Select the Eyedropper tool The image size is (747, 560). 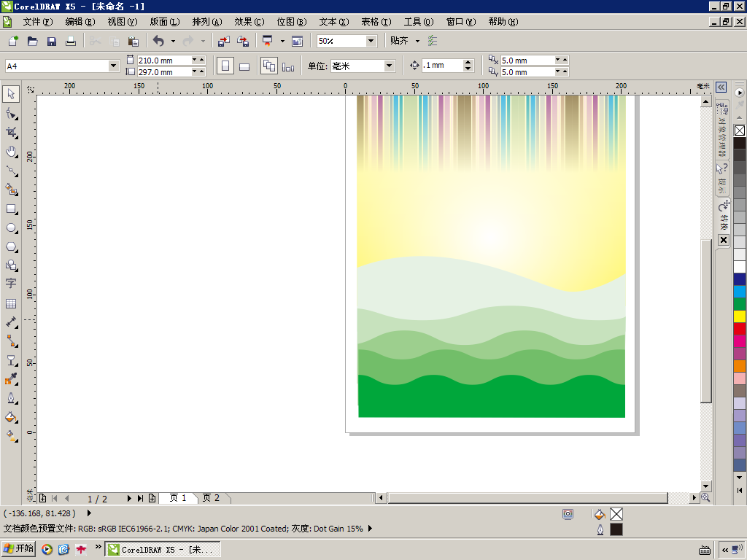coord(11,379)
